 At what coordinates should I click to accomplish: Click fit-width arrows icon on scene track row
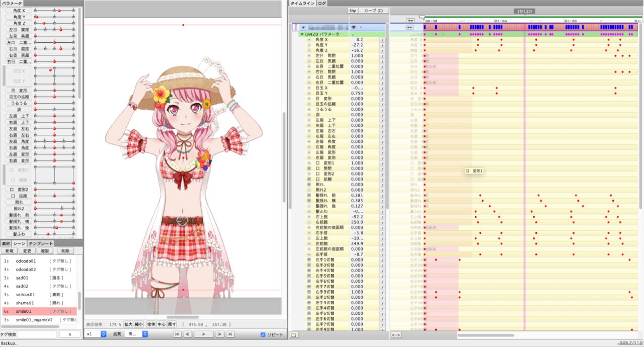tap(410, 27)
